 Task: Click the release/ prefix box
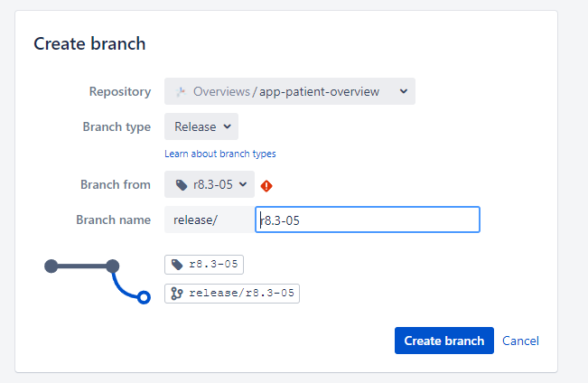pos(210,220)
